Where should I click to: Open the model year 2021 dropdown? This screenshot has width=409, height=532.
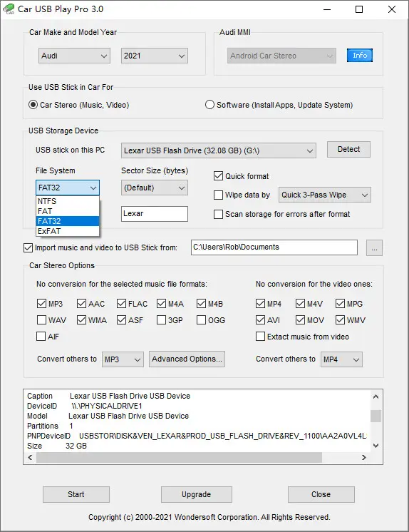155,56
